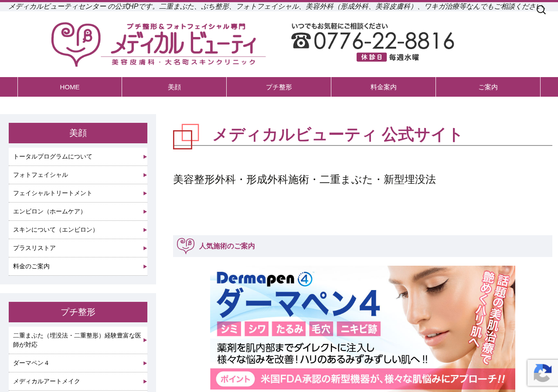This screenshot has width=558, height=392.
Task: Open 料金のご案内 sidebar link
Action: tap(78, 267)
